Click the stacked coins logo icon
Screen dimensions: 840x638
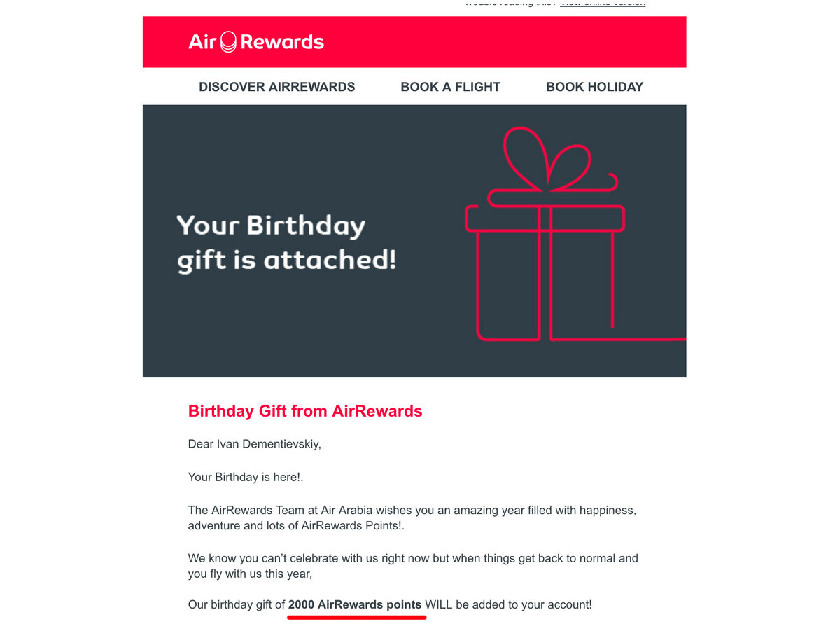pyautogui.click(x=228, y=42)
